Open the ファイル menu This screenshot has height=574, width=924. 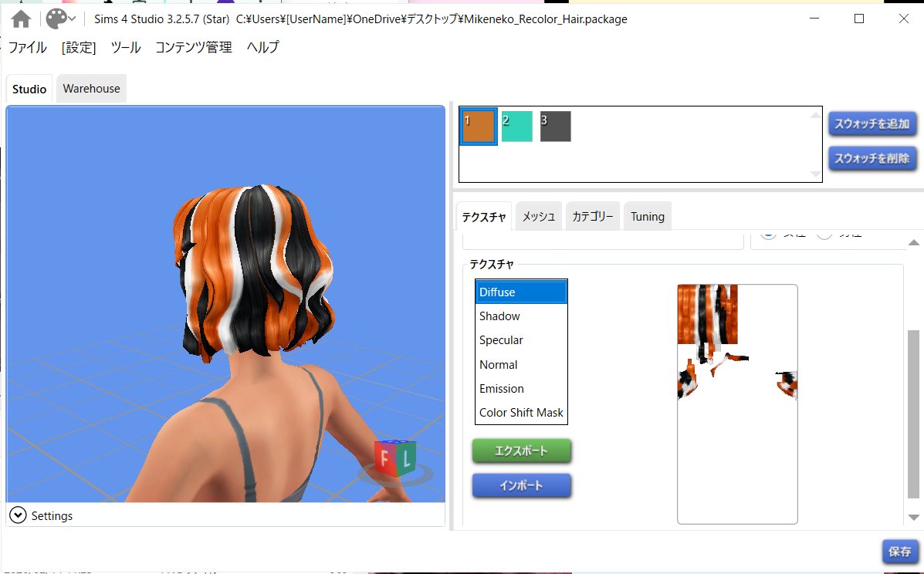(28, 47)
